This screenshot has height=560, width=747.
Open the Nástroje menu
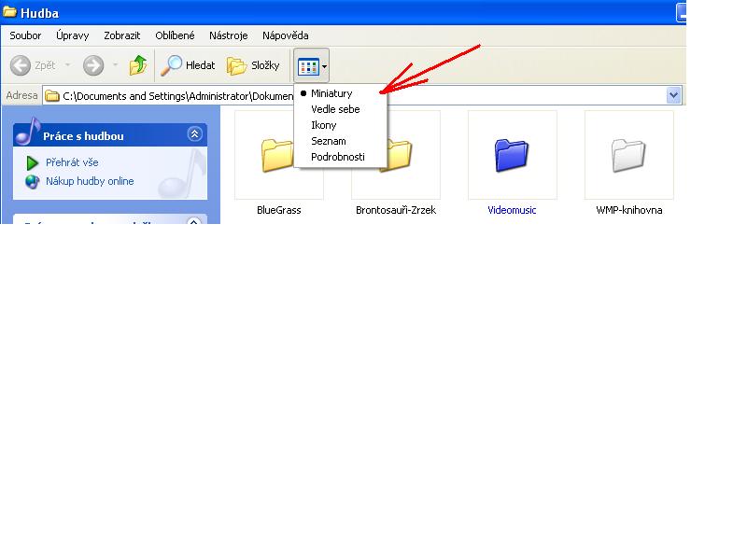tap(228, 35)
